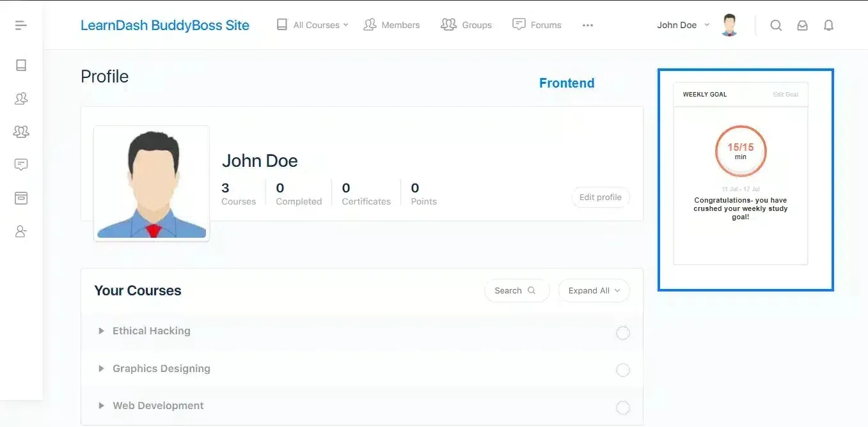
Task: Open the Edit Goal link
Action: 786,94
